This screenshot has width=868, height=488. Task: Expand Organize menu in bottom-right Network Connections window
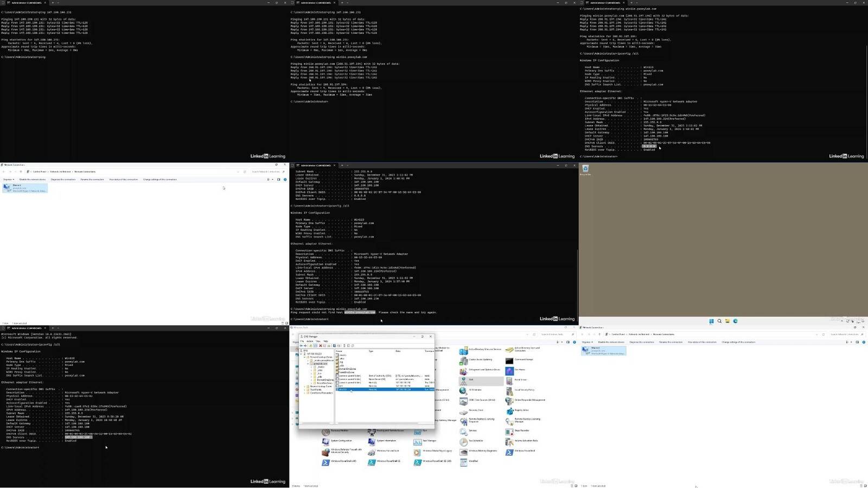point(588,342)
